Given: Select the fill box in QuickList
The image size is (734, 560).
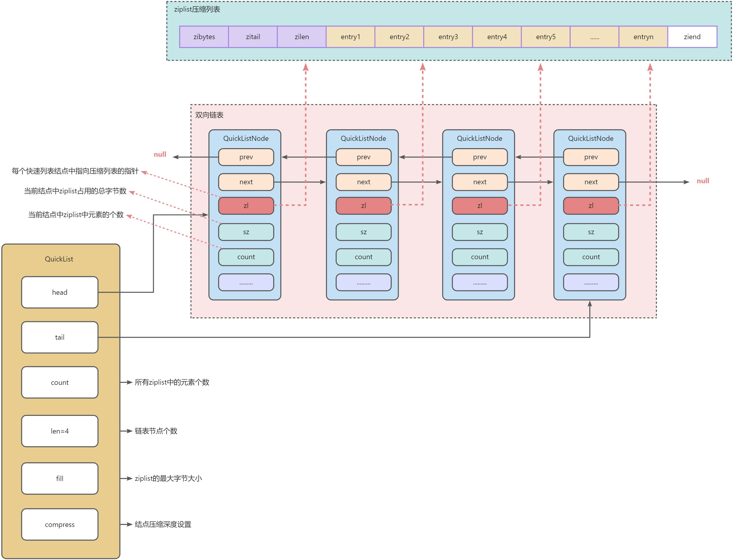Looking at the screenshot, I should tap(60, 479).
